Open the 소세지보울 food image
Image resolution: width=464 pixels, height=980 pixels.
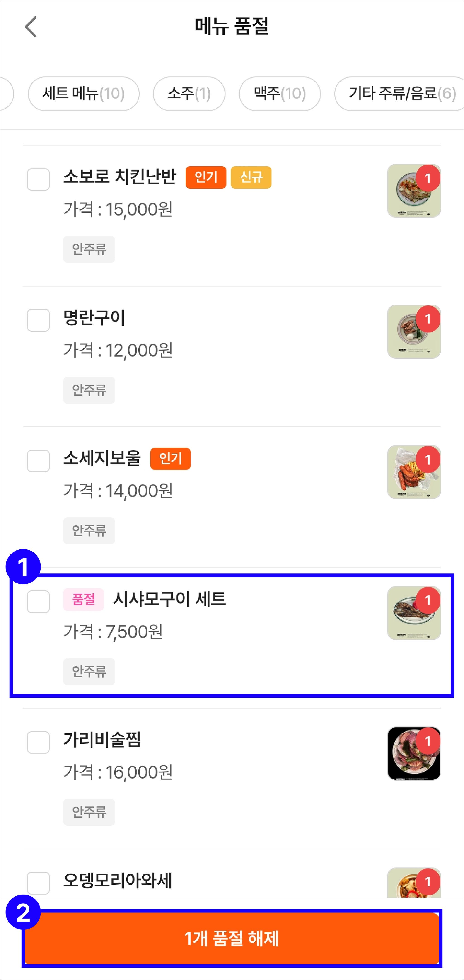point(414,472)
